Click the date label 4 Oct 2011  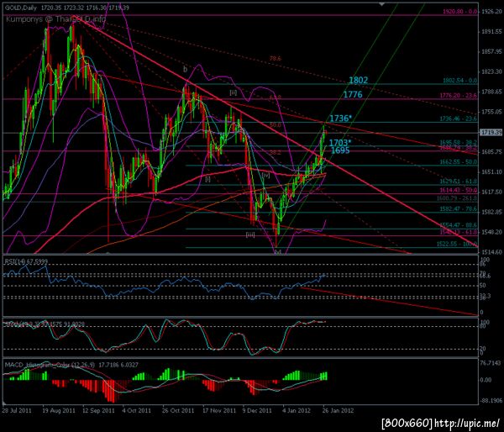point(137,411)
